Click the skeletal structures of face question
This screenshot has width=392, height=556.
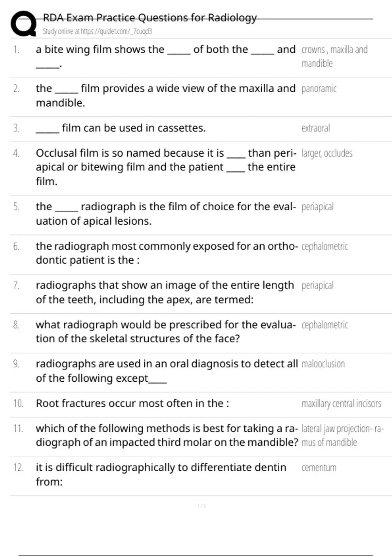165,331
